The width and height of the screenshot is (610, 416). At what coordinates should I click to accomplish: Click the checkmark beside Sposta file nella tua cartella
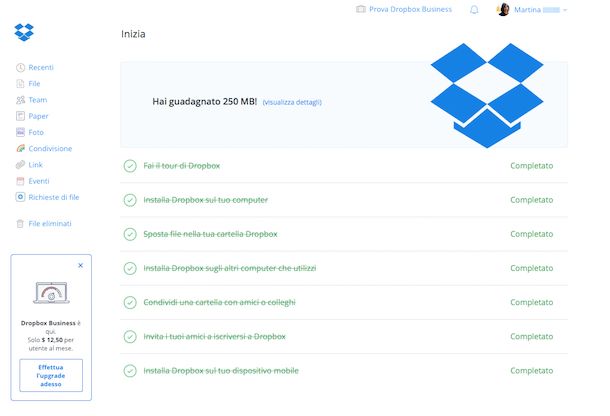pos(130,234)
